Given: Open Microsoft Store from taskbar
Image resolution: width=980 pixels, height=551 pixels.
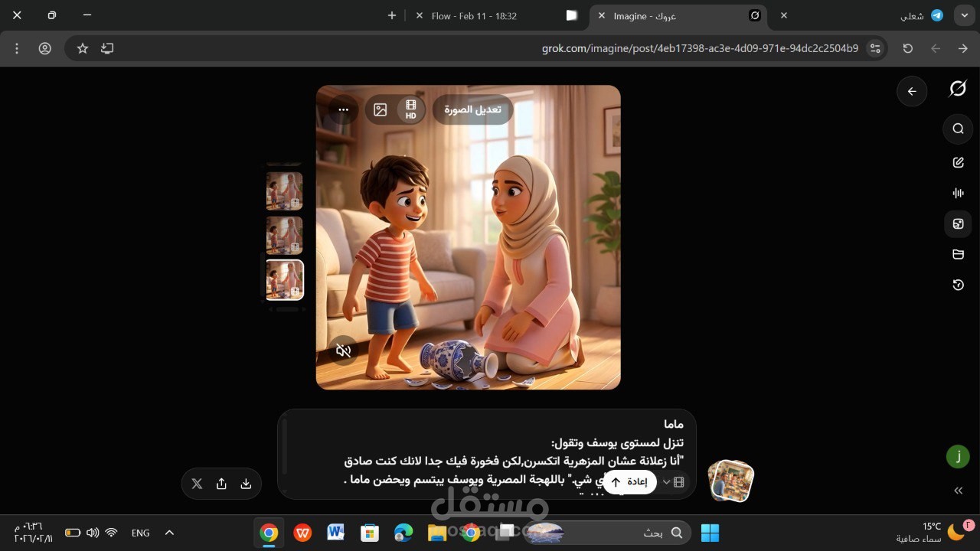Looking at the screenshot, I should (x=370, y=533).
